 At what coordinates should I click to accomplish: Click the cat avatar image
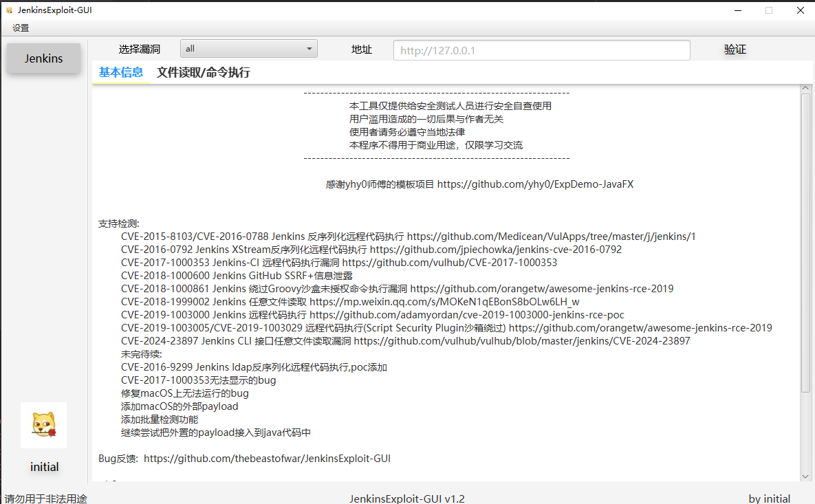coord(43,425)
